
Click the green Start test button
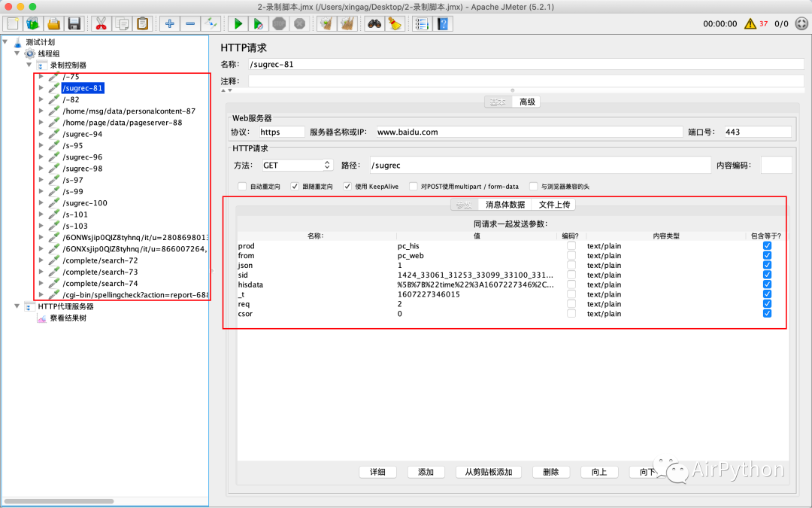[x=238, y=23]
